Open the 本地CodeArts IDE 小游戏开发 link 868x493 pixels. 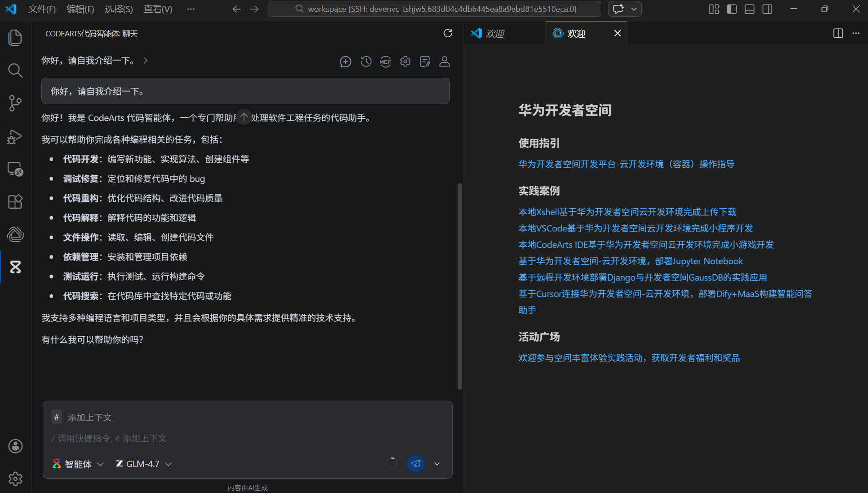(x=646, y=245)
